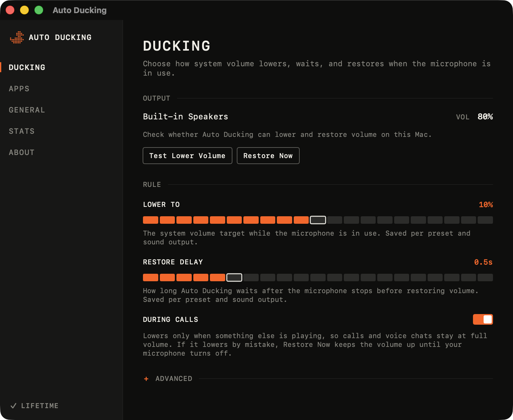Click the Lifetime checkmark icon
The height and width of the screenshot is (420, 513).
(x=13, y=406)
